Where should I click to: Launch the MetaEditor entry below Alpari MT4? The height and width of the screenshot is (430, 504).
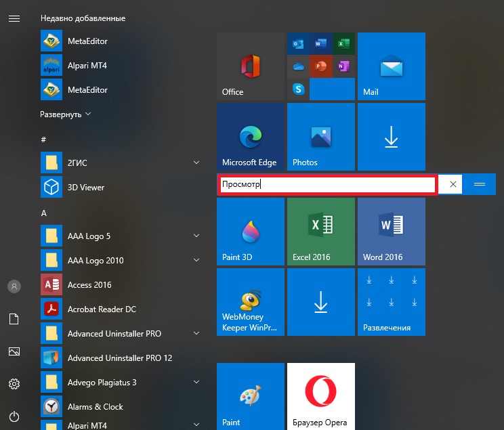click(x=121, y=89)
